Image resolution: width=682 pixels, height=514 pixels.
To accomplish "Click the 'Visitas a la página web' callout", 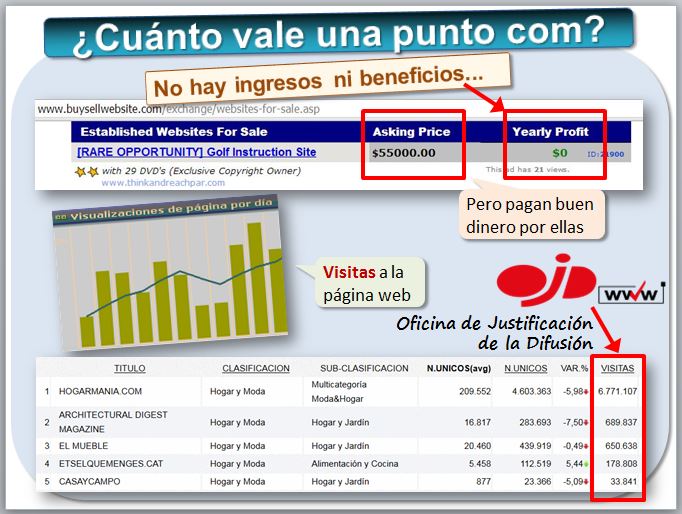I will 369,283.
